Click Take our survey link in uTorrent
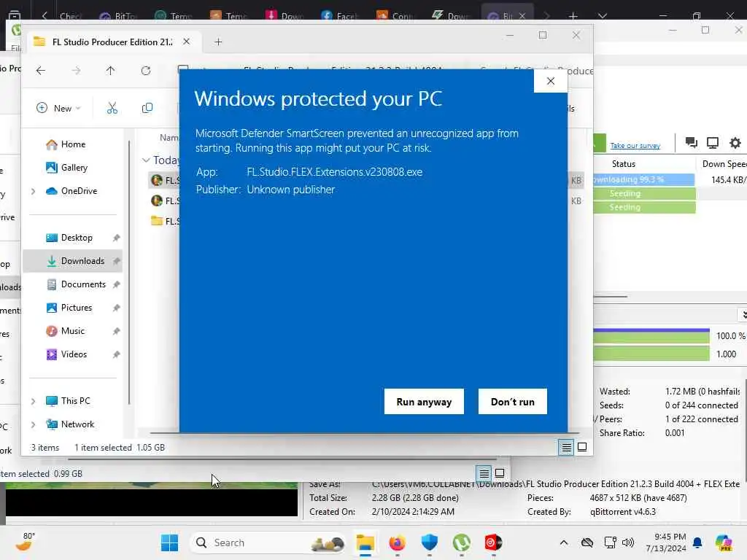This screenshot has height=560, width=747. coord(635,146)
